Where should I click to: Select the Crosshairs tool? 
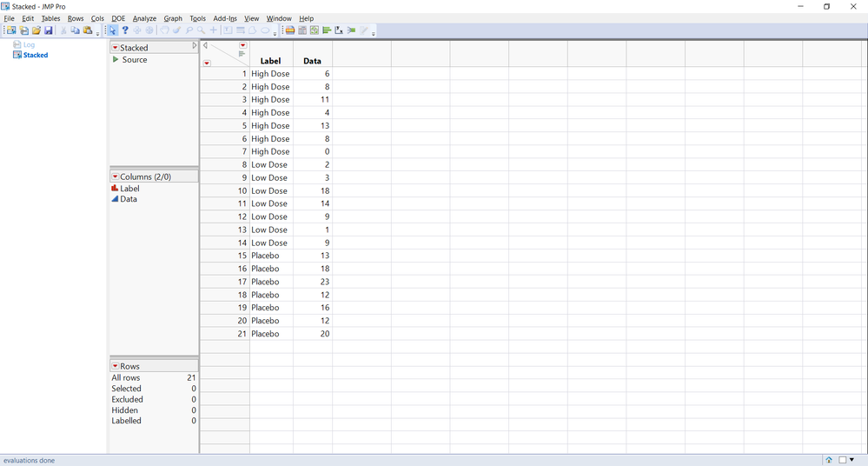coord(213,30)
